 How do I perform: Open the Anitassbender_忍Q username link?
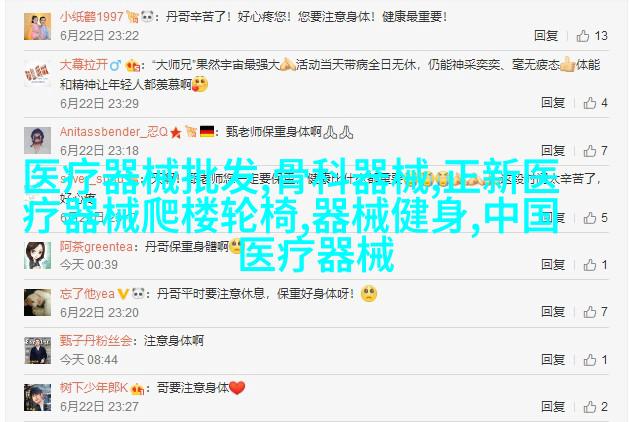pos(114,132)
